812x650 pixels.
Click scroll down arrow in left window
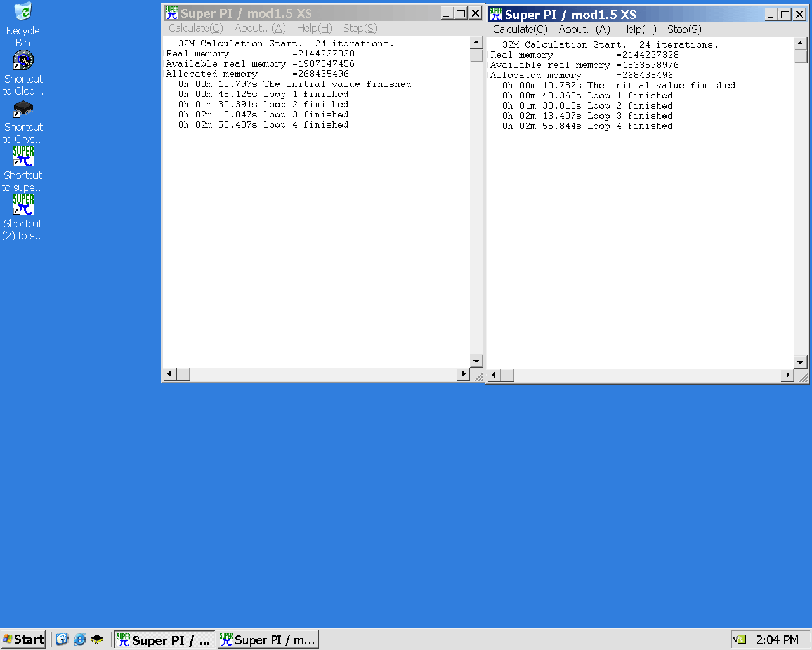point(476,361)
